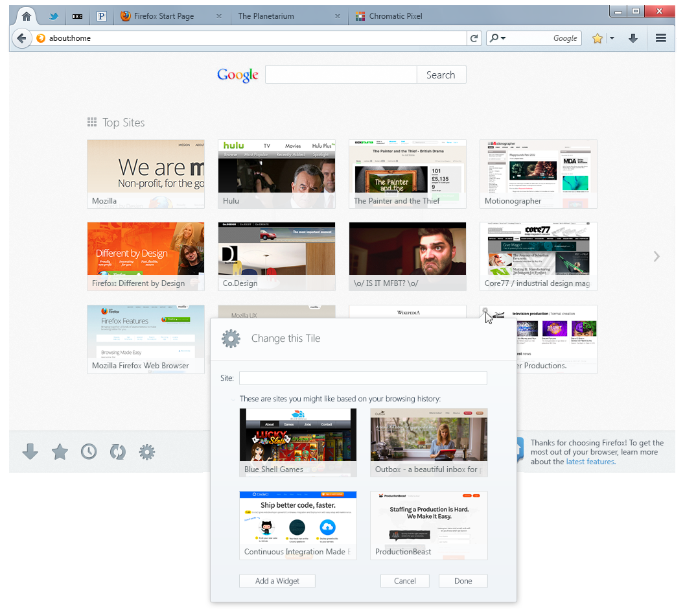Open the bookmarks dropdown arrow
The width and height of the screenshot is (685, 616).
[612, 38]
